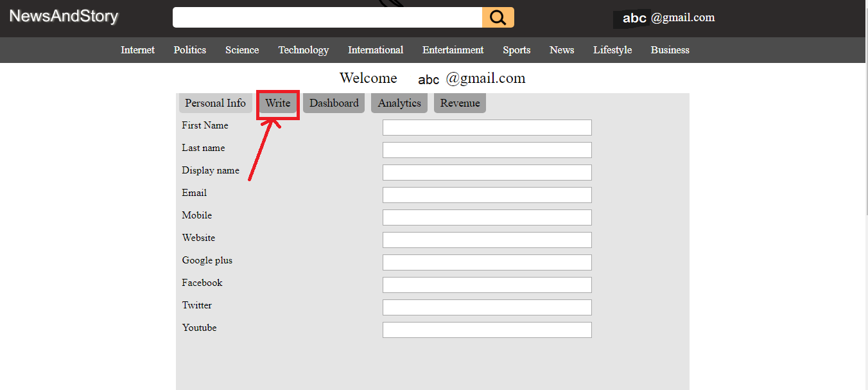The width and height of the screenshot is (868, 390).
Task: Click the Display name input
Action: pyautogui.click(x=487, y=172)
